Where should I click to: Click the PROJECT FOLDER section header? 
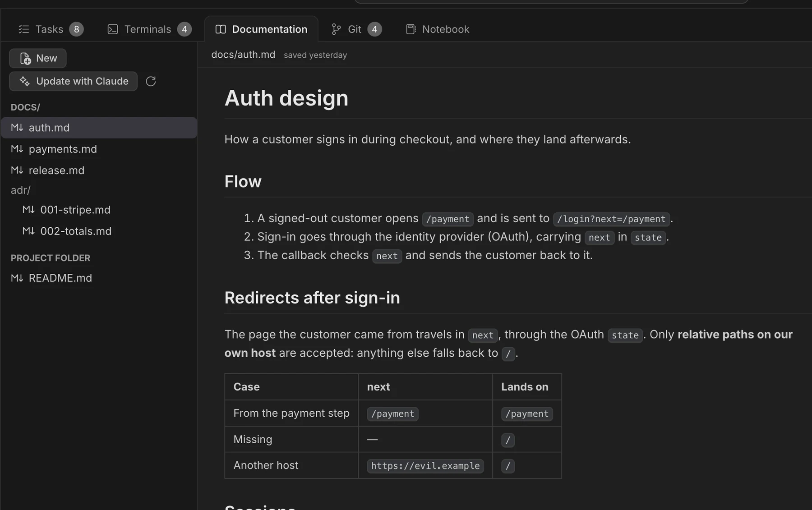51,258
